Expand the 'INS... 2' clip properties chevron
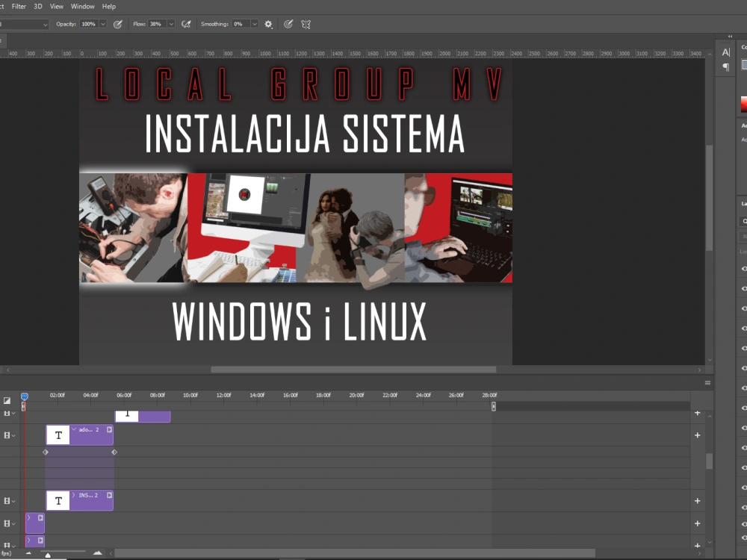The height and width of the screenshot is (560, 747). (74, 495)
